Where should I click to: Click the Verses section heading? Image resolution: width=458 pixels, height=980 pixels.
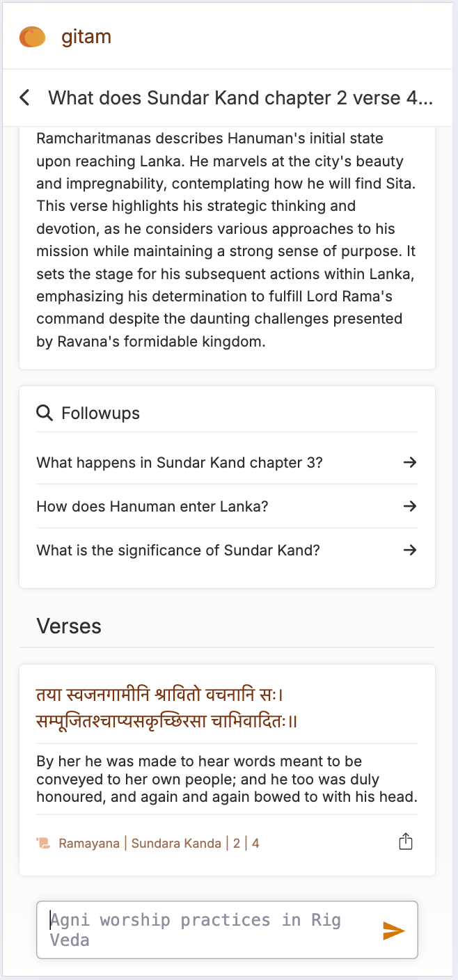69,626
